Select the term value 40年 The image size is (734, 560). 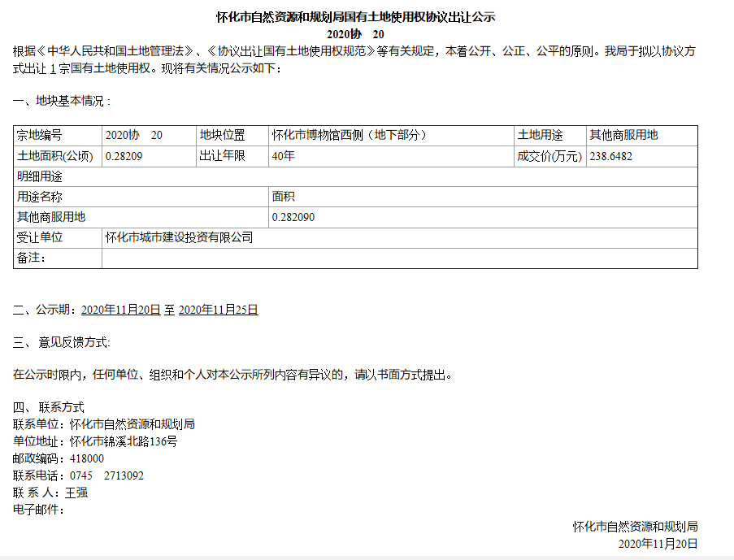(283, 156)
